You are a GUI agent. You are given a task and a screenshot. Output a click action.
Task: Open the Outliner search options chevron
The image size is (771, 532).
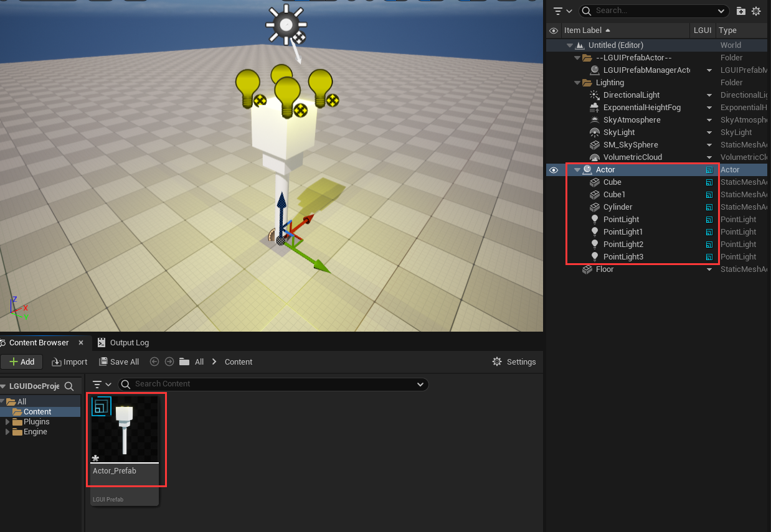(x=722, y=11)
